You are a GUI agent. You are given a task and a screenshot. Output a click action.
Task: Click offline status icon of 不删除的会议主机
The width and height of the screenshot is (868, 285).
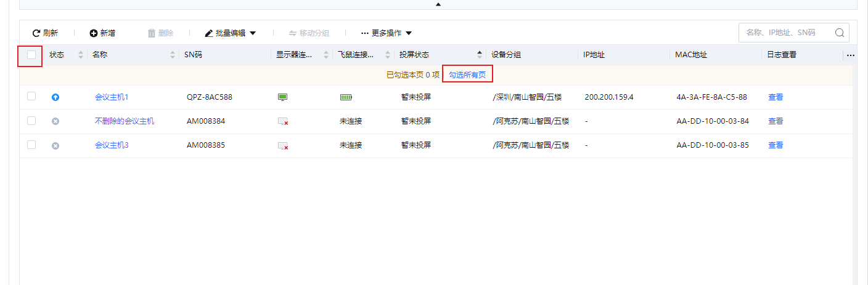pos(55,121)
